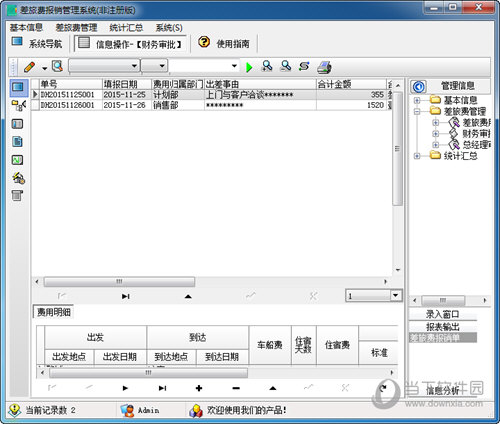Screen dimensions: 500x424
Task: Click the first binoculars search icon
Action: 267,66
